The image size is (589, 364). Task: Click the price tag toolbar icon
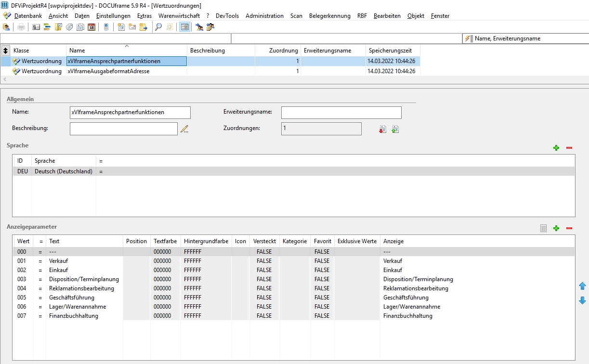coord(69,27)
